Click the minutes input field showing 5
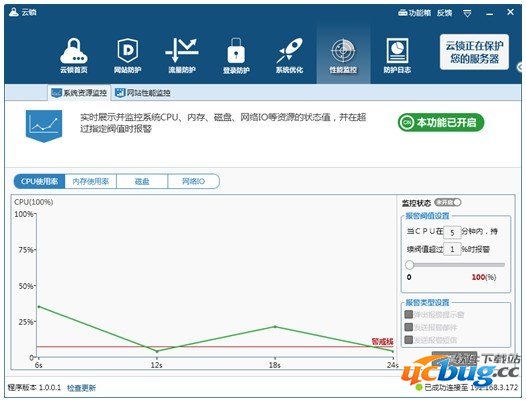526x402 pixels. coord(452,232)
